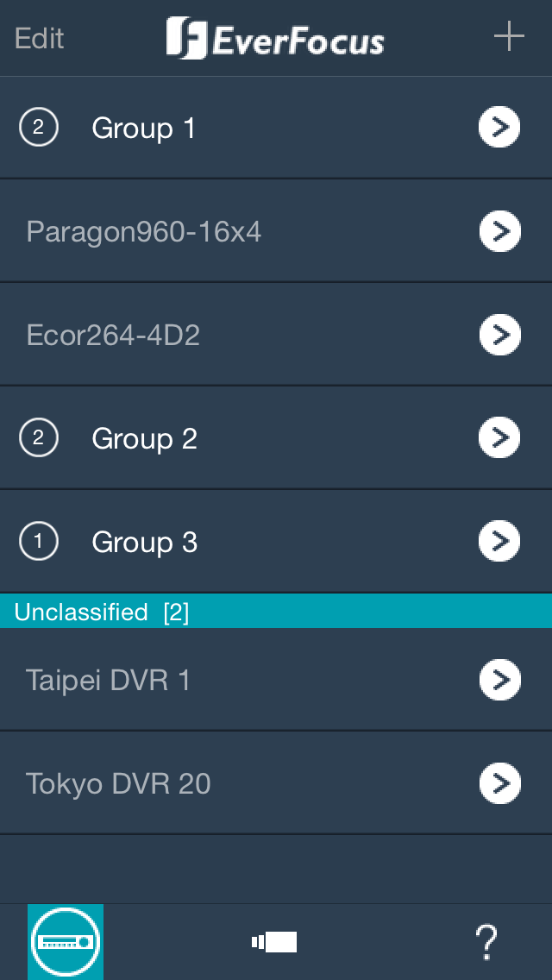
Task: Open arrow next to Group 3
Action: click(x=499, y=542)
